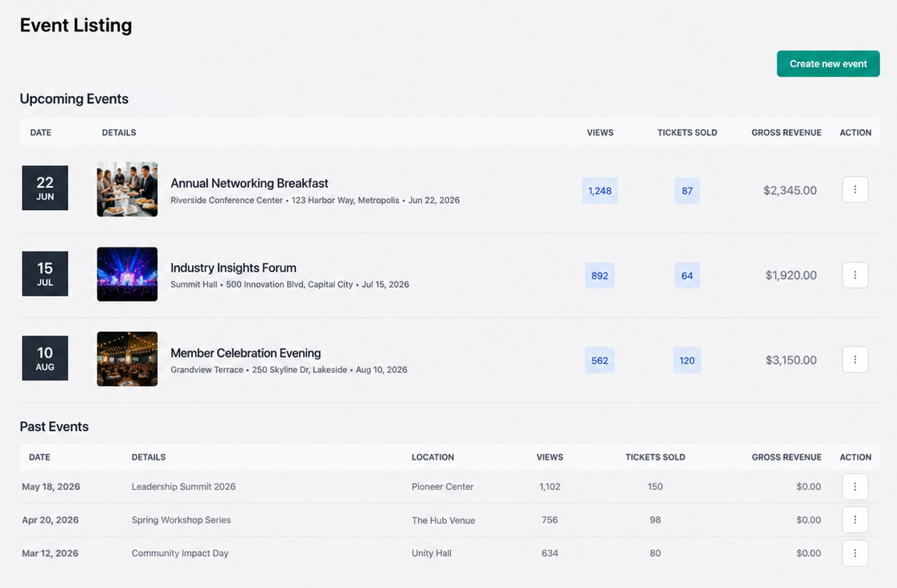
Task: Click the 10 AUG date badge
Action: [x=46, y=358]
